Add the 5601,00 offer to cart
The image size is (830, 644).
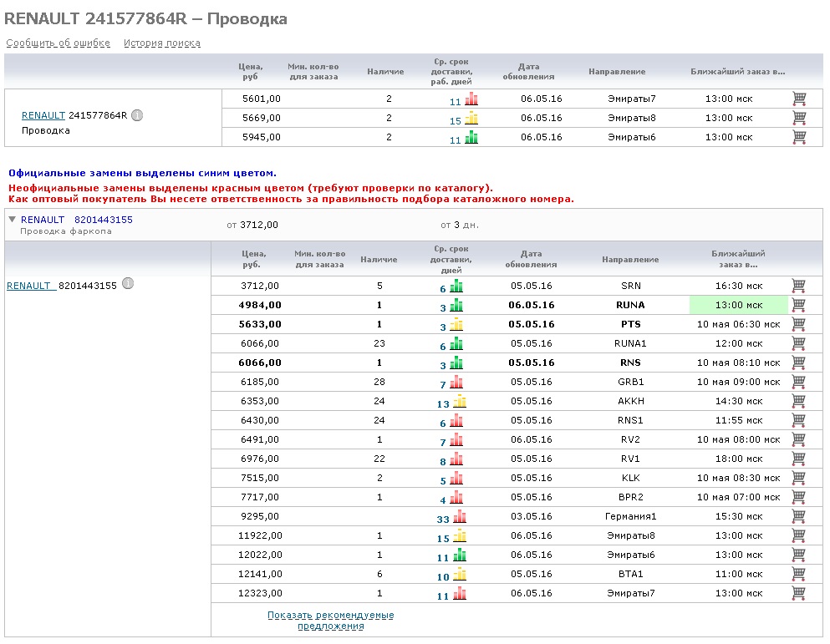799,99
